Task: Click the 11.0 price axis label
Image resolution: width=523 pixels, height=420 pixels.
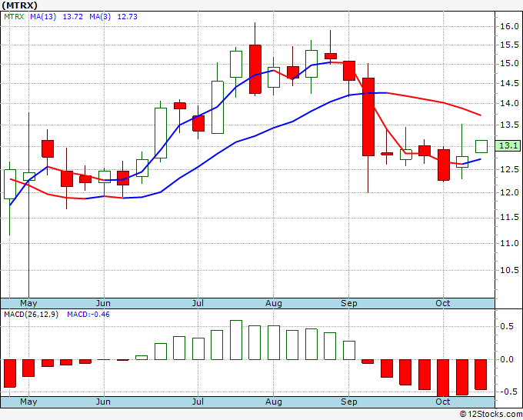Action: point(509,243)
